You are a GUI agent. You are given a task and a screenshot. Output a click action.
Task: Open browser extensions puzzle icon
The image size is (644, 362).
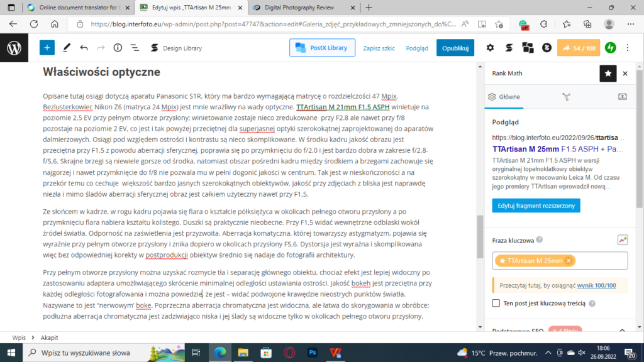(x=544, y=25)
